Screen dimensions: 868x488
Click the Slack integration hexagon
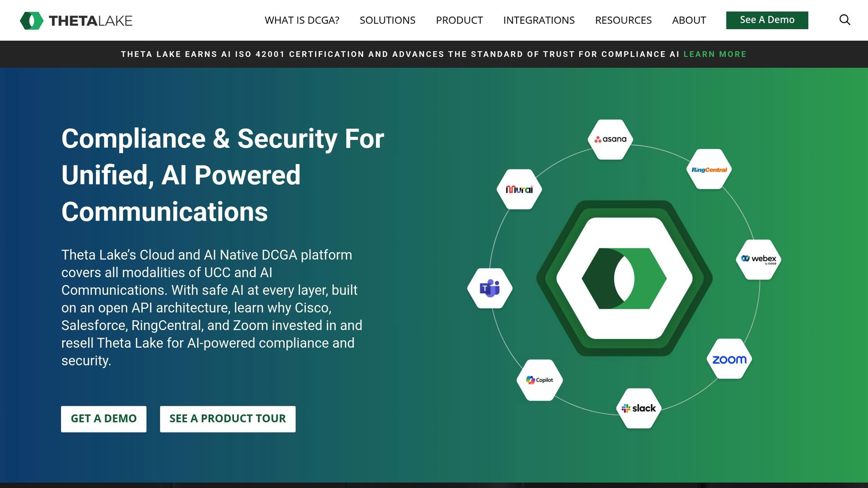(639, 408)
